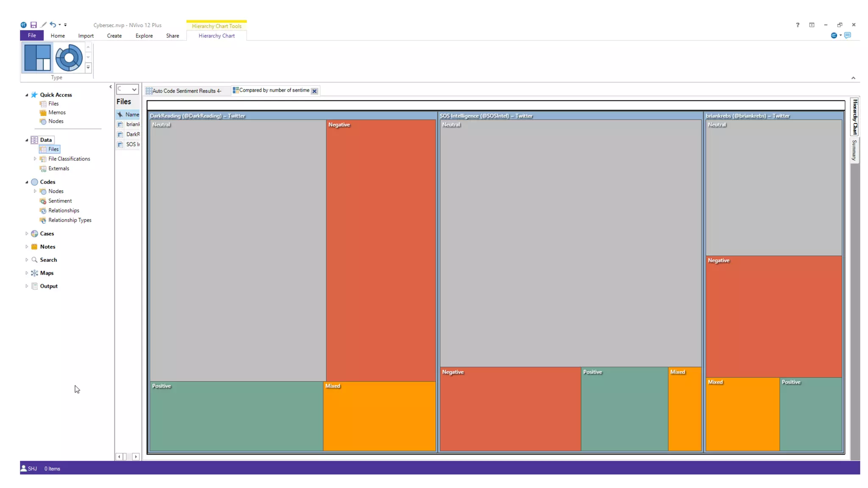Viewport: 868px width, 488px height.
Task: Open the help question mark icon
Action: tap(797, 25)
